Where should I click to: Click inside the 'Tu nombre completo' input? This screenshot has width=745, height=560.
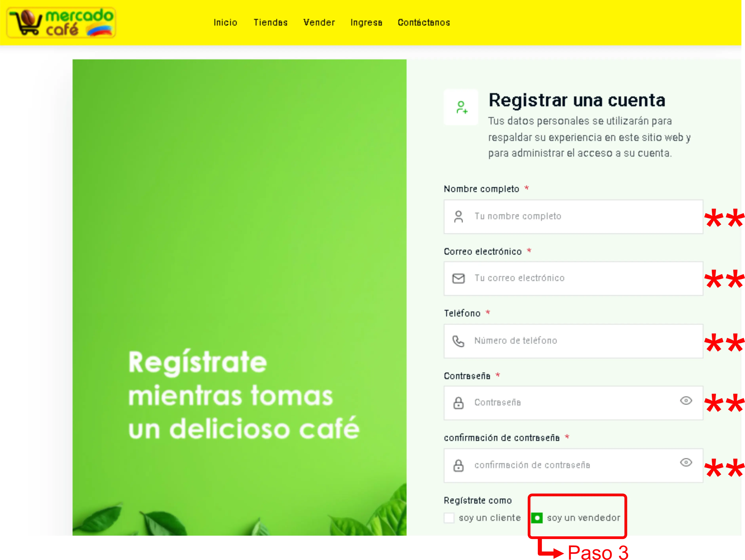point(573,217)
